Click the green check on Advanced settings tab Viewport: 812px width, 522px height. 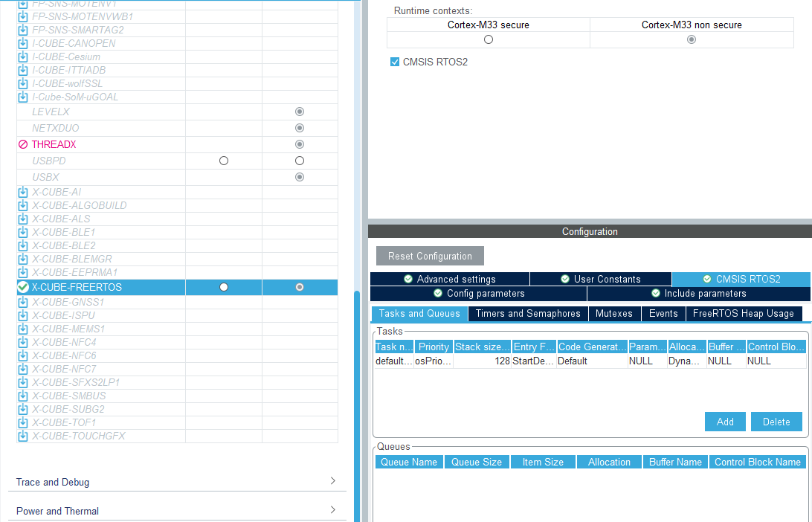(407, 279)
